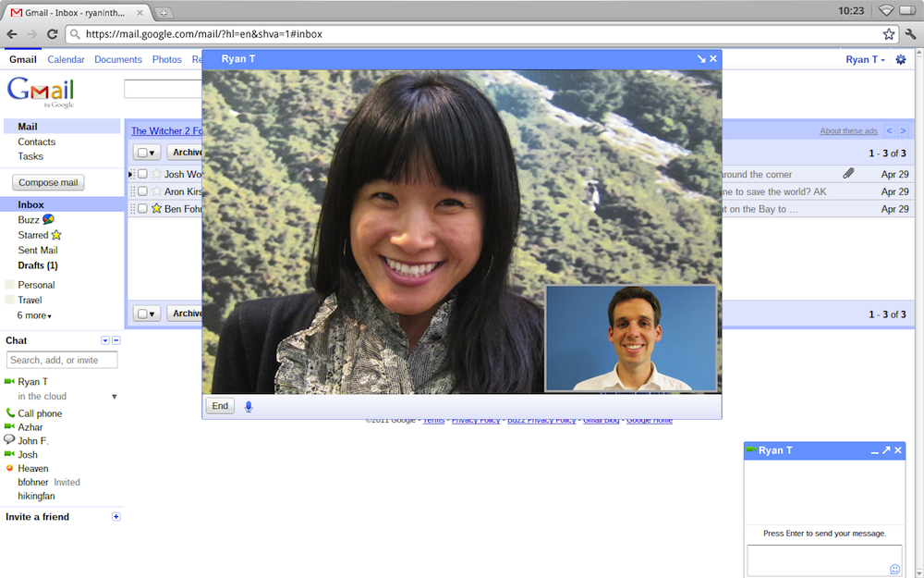Tick the checkbox for Josh's email

tap(142, 175)
